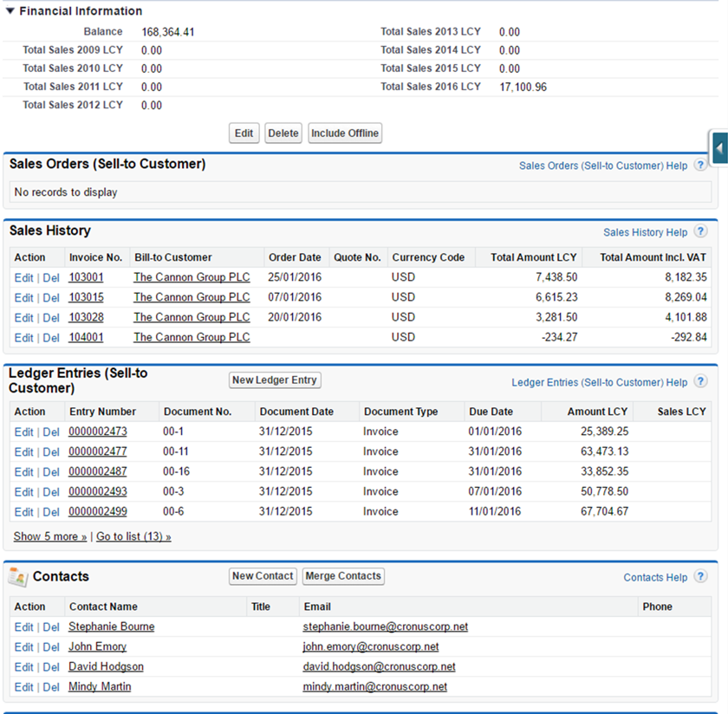Collapse the Financial Information section
The width and height of the screenshot is (728, 714).
click(10, 10)
